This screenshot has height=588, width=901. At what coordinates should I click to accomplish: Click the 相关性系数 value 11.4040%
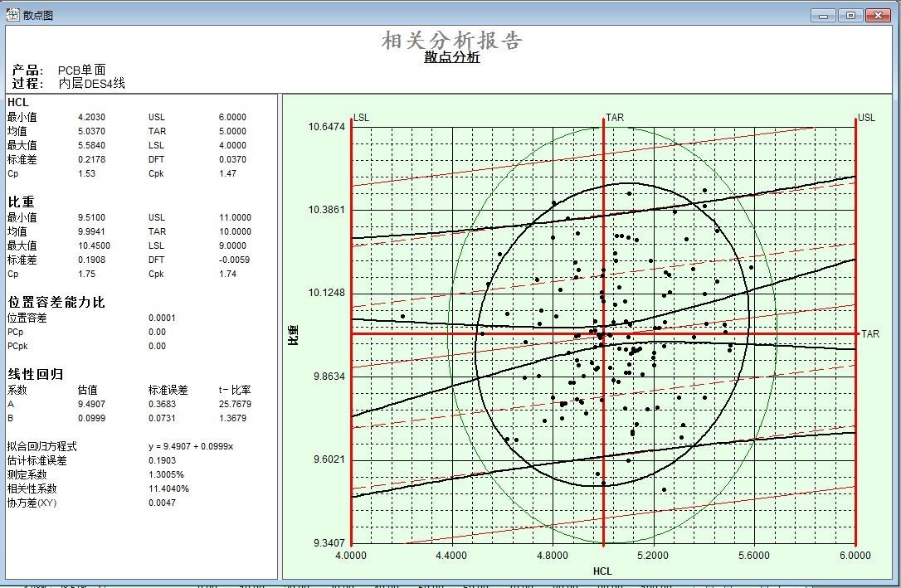point(168,488)
